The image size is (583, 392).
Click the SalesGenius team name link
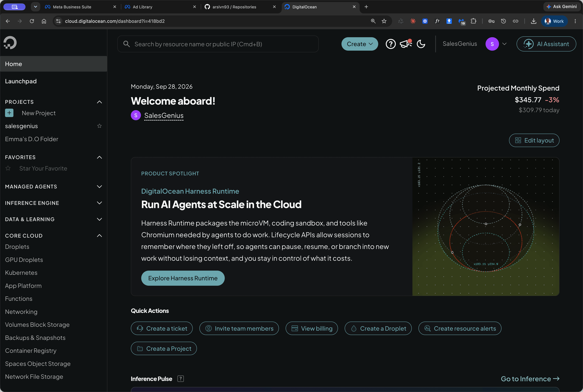point(164,116)
